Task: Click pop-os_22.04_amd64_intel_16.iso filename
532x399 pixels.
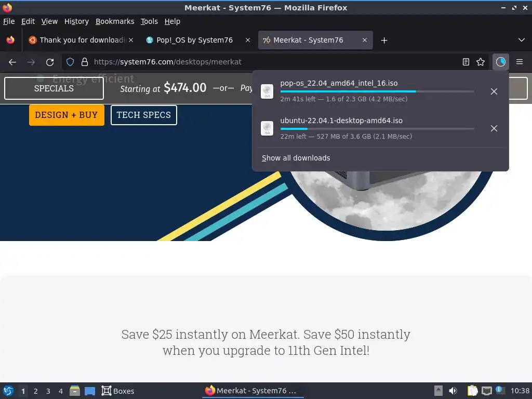Action: 339,83
